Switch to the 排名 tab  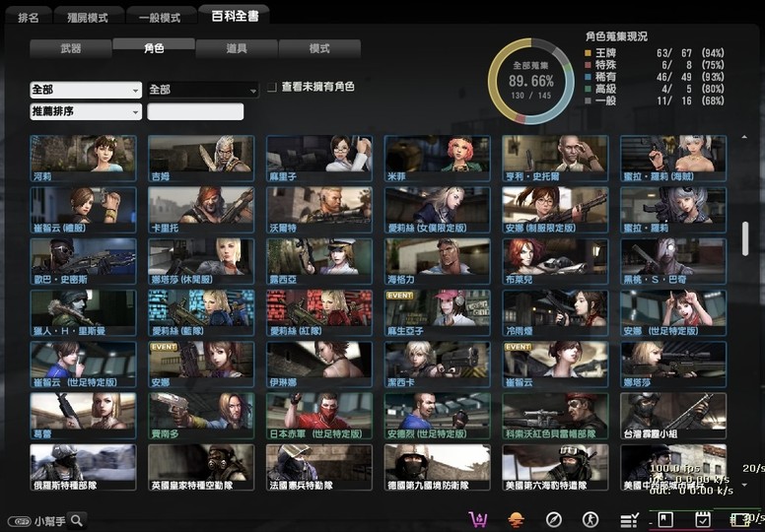pyautogui.click(x=29, y=17)
